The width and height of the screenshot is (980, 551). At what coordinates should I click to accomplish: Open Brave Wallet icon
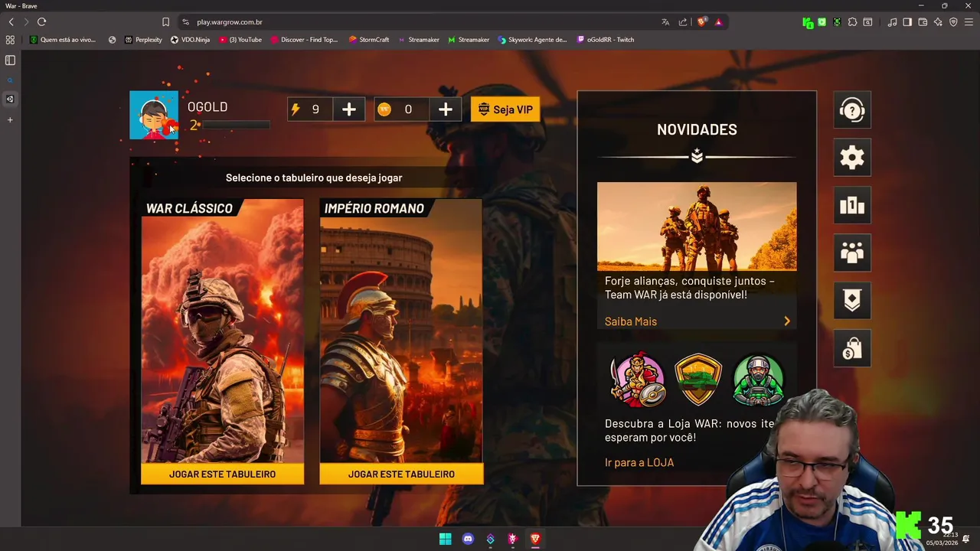click(x=923, y=22)
